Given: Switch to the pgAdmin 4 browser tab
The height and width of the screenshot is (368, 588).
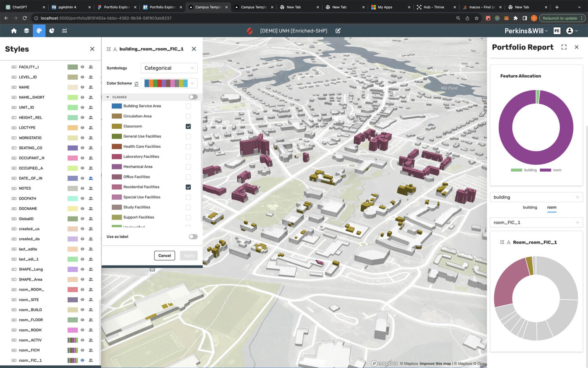Looking at the screenshot, I should [x=67, y=7].
